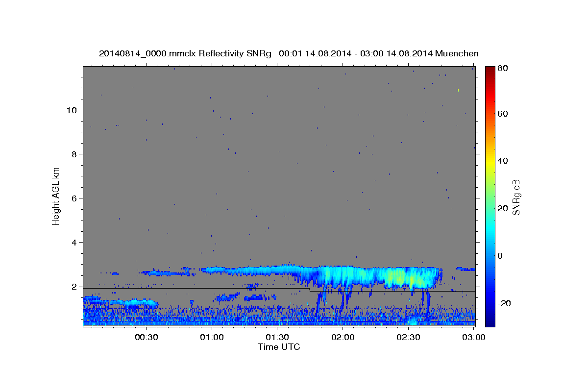Click the dark red top of the colorbar
Image resolution: width=588 pixels, height=392 pixels.
coord(490,69)
